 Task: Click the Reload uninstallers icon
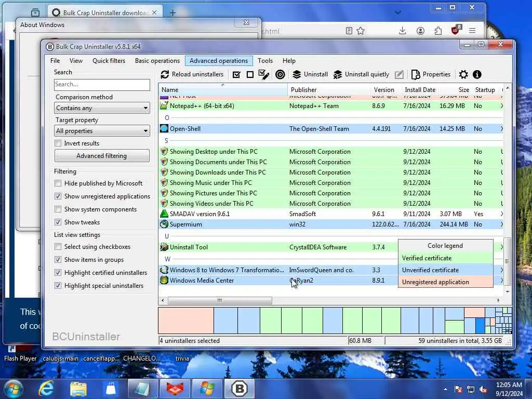[x=165, y=74]
